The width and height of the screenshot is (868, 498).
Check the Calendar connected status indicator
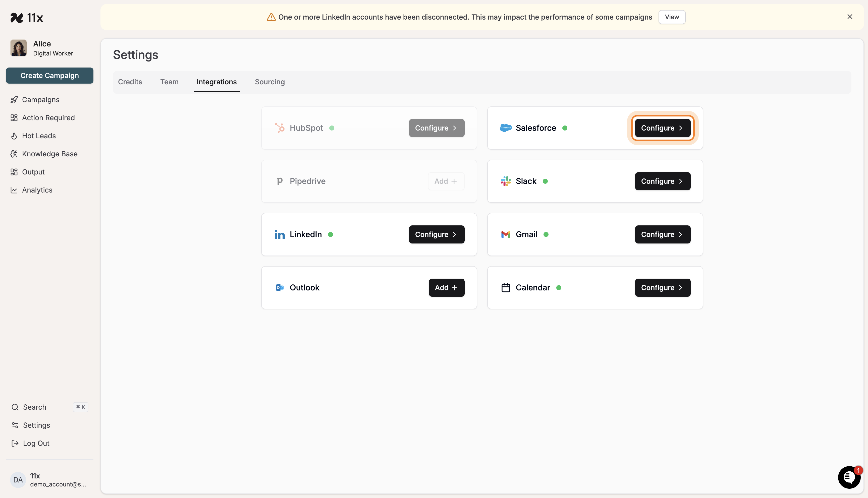[559, 287]
